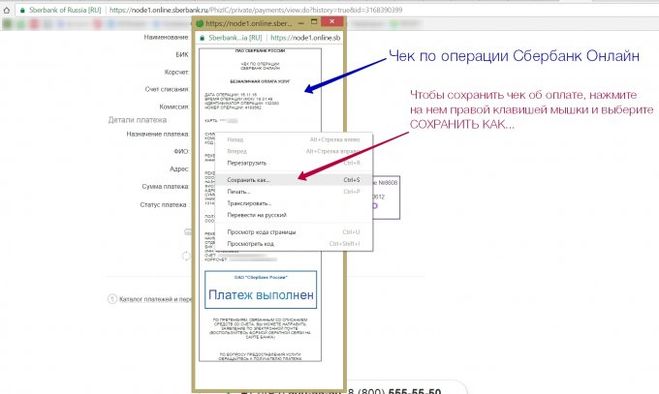Click the 'Счет списания' label
This screenshot has height=394, width=659.
pyautogui.click(x=166, y=90)
